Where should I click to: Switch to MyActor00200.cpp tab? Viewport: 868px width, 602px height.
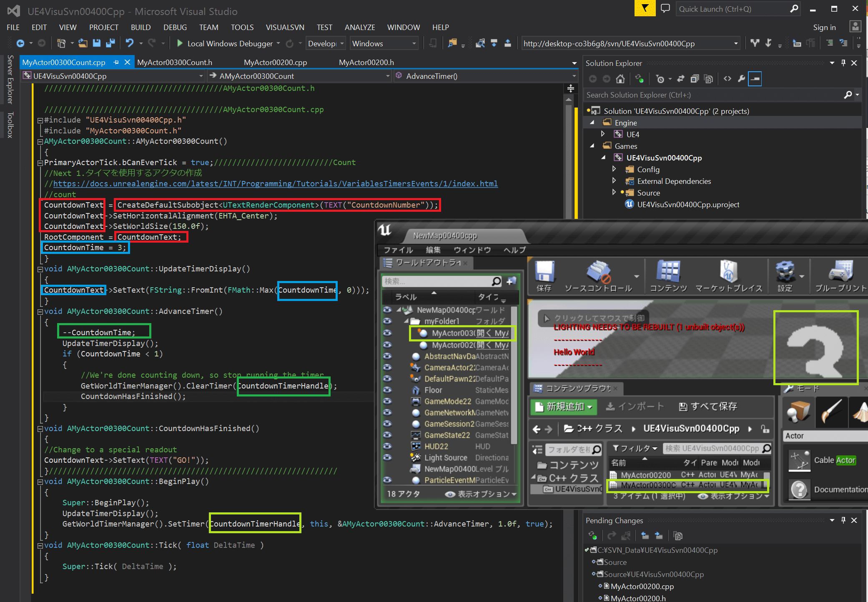(x=275, y=62)
